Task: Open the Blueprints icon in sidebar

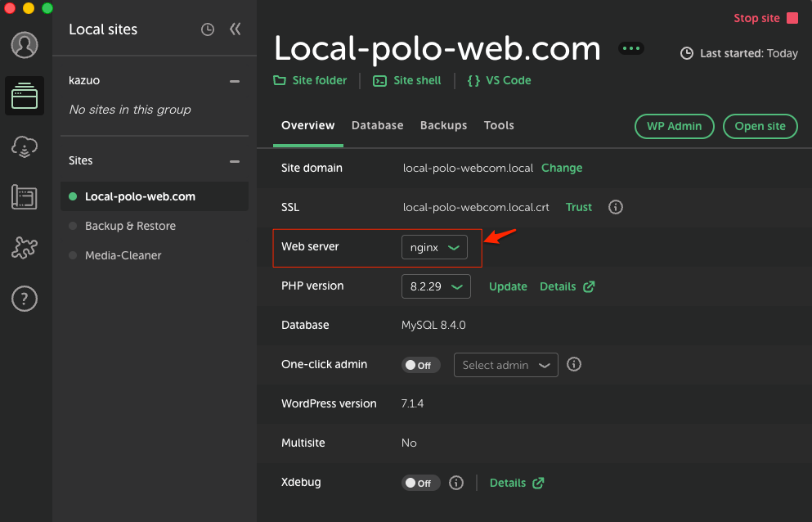Action: click(x=25, y=197)
